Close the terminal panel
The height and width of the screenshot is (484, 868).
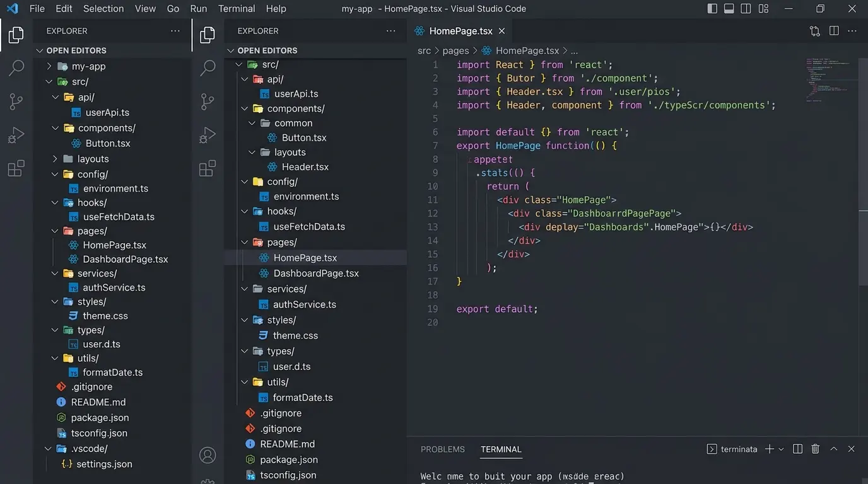pos(852,449)
